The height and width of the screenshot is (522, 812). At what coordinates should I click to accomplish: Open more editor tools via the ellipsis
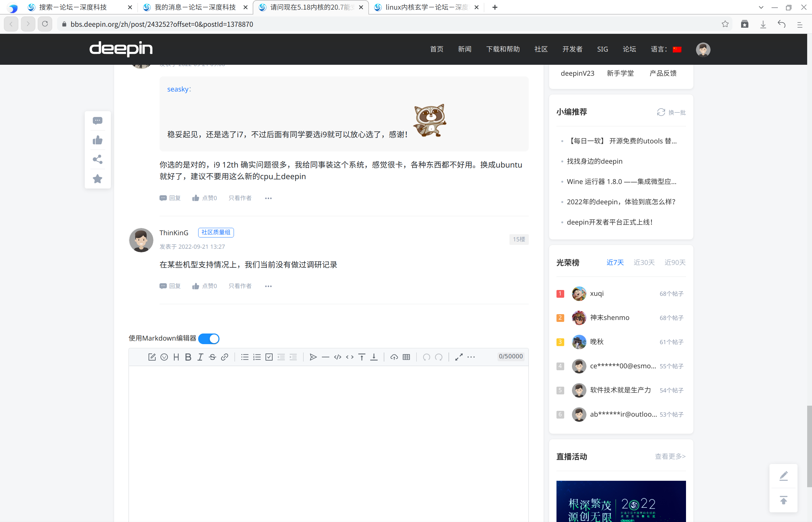point(471,357)
